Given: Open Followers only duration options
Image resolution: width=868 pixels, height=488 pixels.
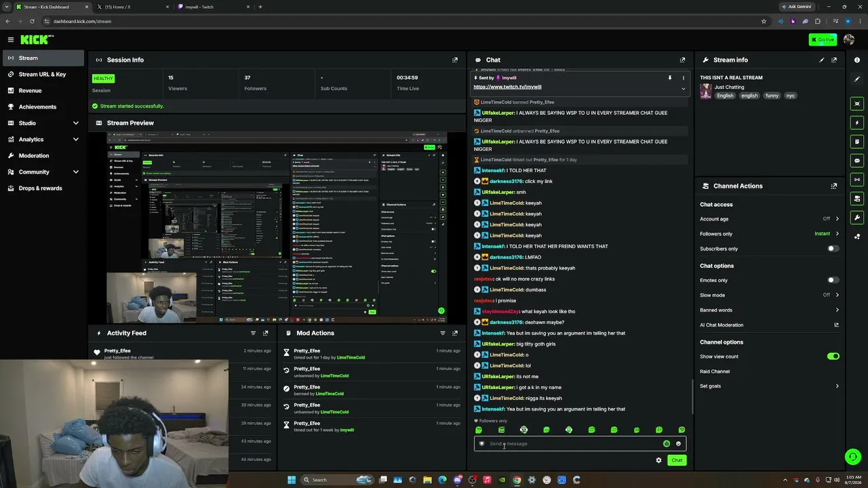Looking at the screenshot, I should [769, 234].
